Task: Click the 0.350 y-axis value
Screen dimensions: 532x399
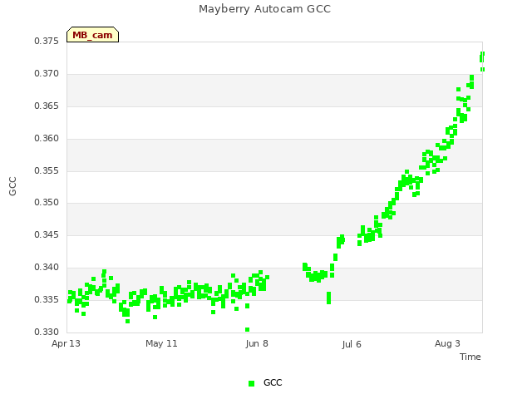Action: (47, 203)
